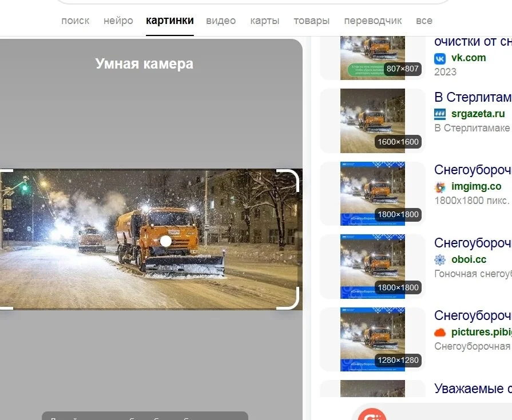Show the все services tab
Screen dimensions: 512x420
(424, 21)
